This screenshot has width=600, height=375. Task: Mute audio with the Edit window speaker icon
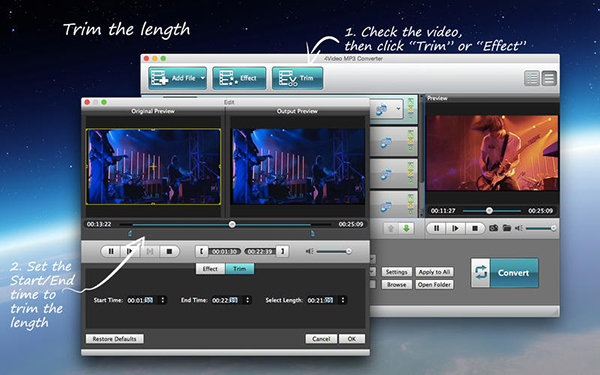pos(309,251)
